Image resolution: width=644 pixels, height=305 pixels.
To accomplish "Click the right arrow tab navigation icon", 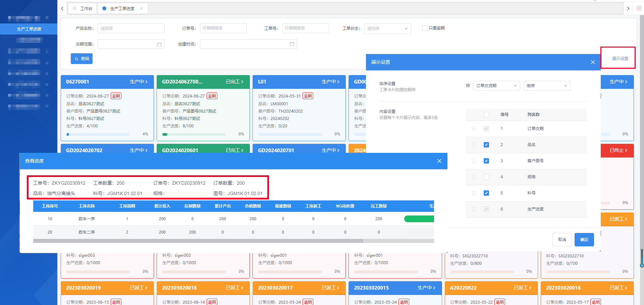I will click(628, 8).
